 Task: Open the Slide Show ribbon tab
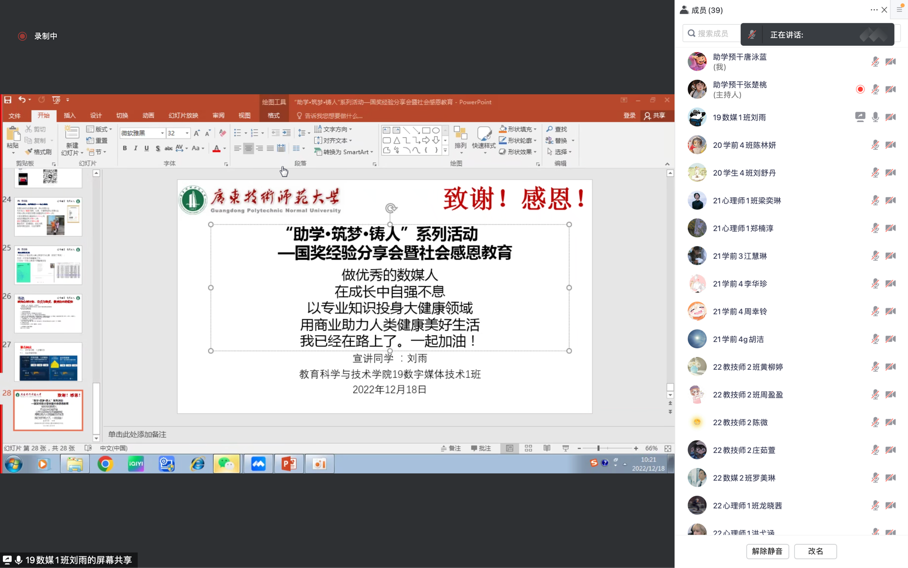pyautogui.click(x=183, y=116)
